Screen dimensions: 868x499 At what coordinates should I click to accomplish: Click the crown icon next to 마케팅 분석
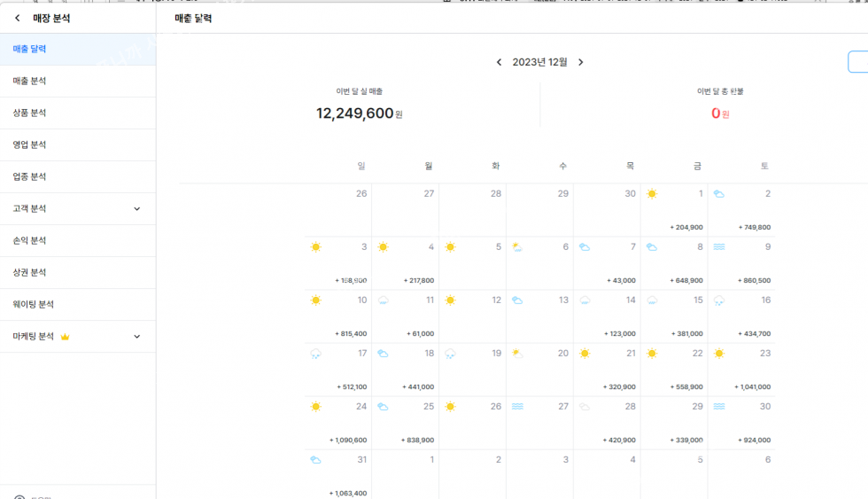(65, 337)
